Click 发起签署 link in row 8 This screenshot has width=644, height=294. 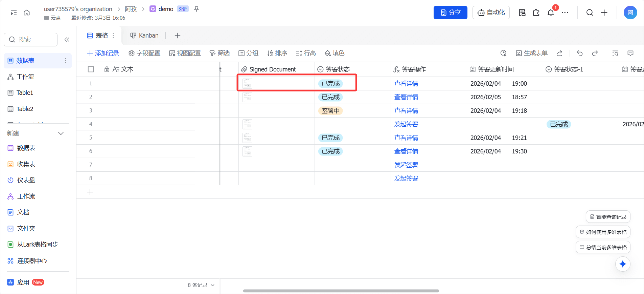[406, 178]
